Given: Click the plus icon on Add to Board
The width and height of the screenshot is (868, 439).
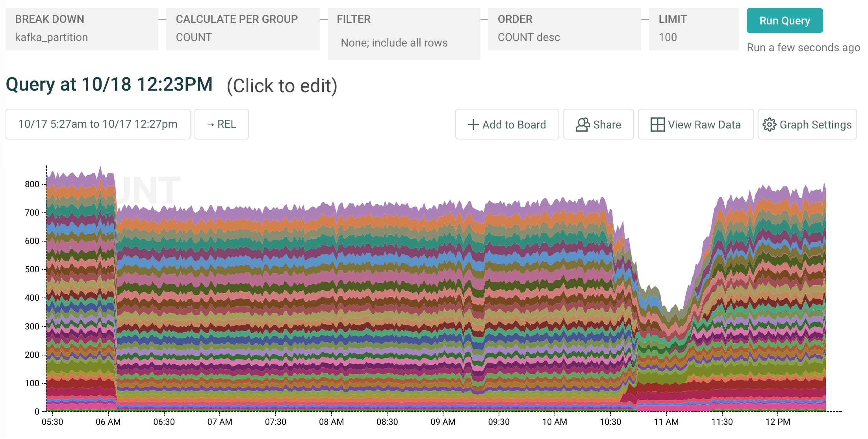Looking at the screenshot, I should point(473,125).
